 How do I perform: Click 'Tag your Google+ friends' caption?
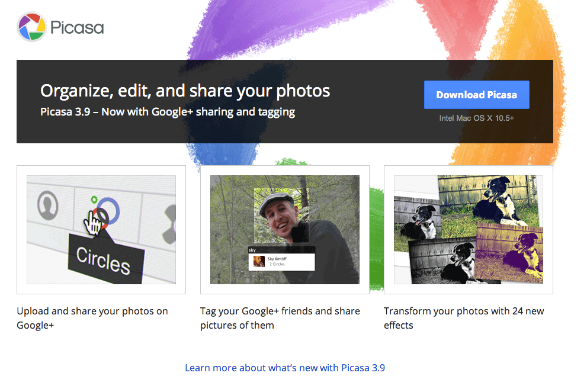tap(280, 318)
